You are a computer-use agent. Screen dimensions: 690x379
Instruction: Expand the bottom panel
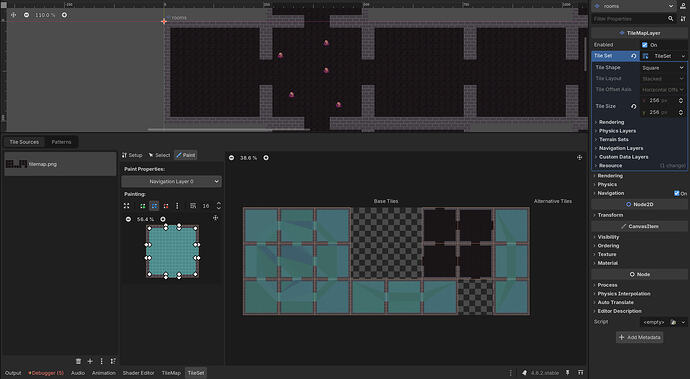581,373
